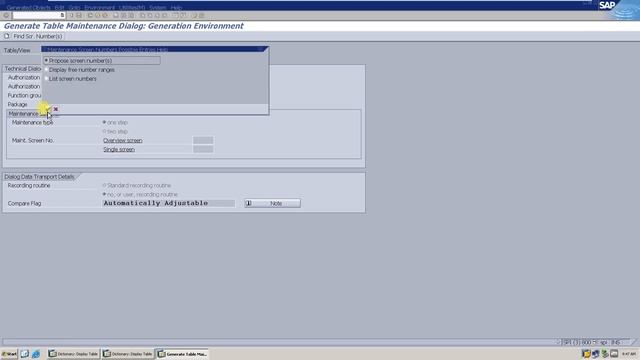Switch to Generate Table Mai... taskbar window

point(182,354)
